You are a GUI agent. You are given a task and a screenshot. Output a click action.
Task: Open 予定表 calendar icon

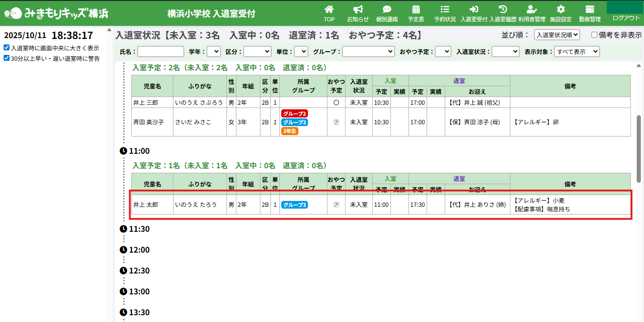416,10
